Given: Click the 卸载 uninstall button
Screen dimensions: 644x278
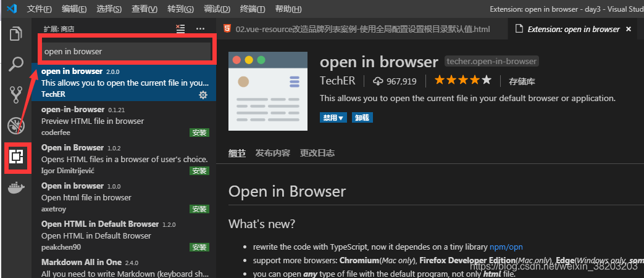Looking at the screenshot, I should (362, 118).
